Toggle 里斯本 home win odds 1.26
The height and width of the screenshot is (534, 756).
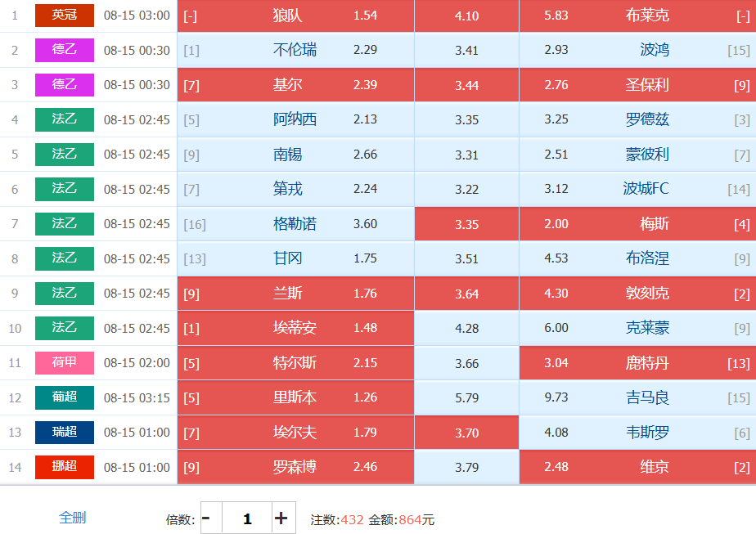point(295,397)
